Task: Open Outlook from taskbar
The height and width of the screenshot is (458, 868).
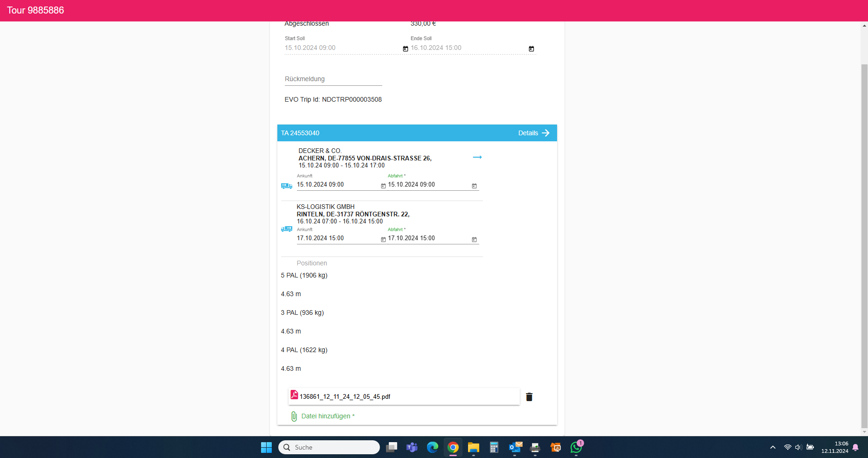Action: pyautogui.click(x=515, y=447)
